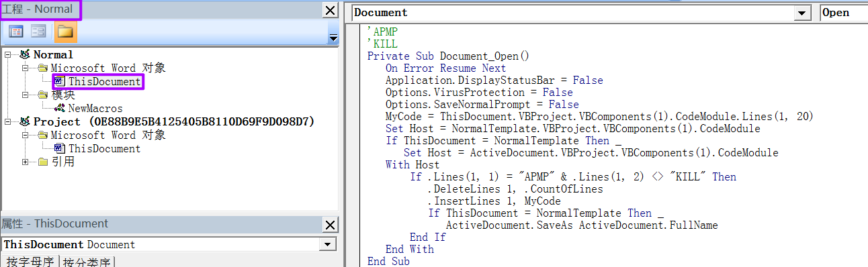Select ThisDocument under Project (0E88B9E5...)
868x267 pixels.
[x=105, y=149]
